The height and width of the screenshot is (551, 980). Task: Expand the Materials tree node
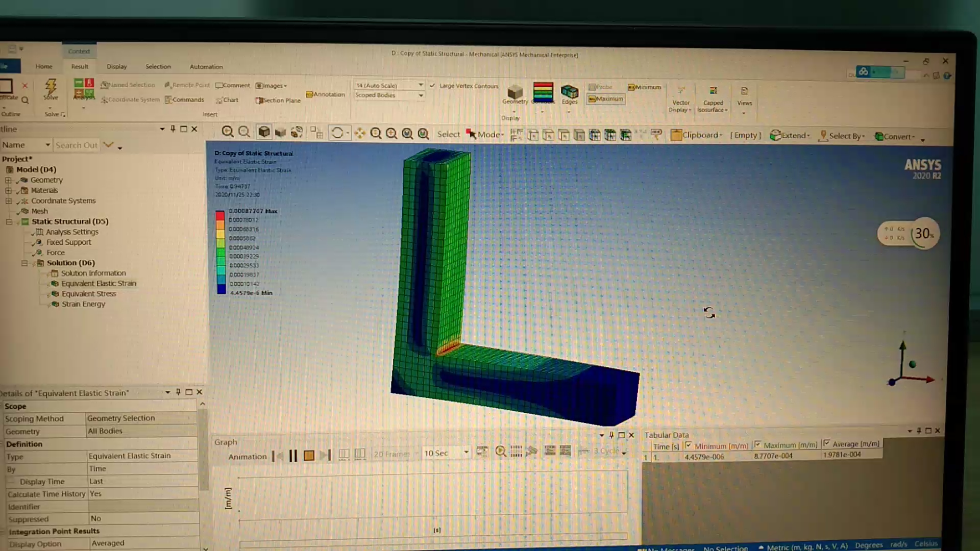[x=8, y=190]
